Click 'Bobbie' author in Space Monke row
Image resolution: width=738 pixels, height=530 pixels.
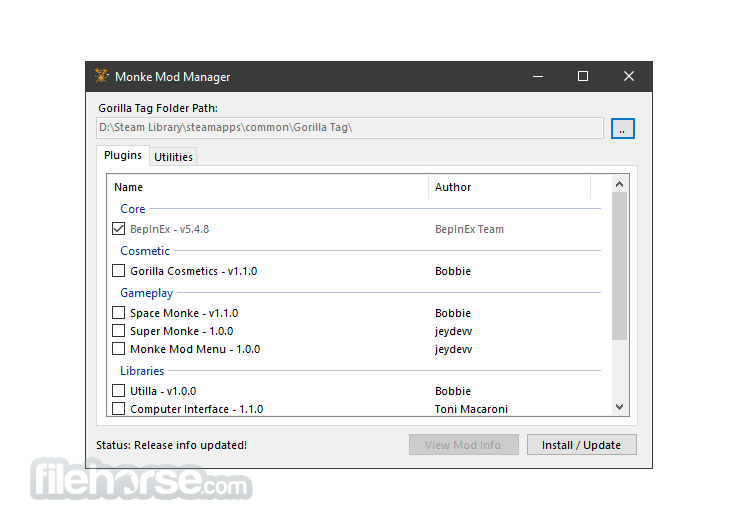(x=453, y=313)
